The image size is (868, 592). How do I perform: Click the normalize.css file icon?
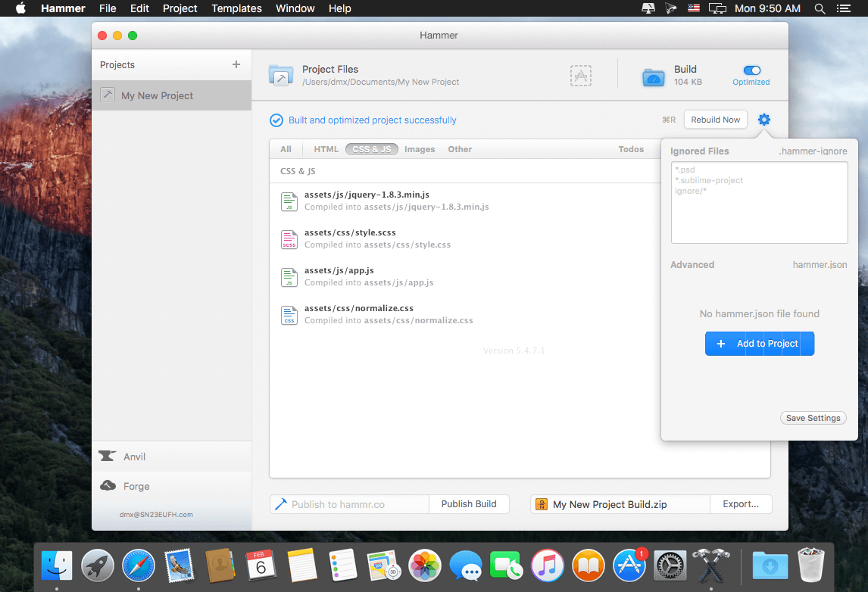[289, 315]
